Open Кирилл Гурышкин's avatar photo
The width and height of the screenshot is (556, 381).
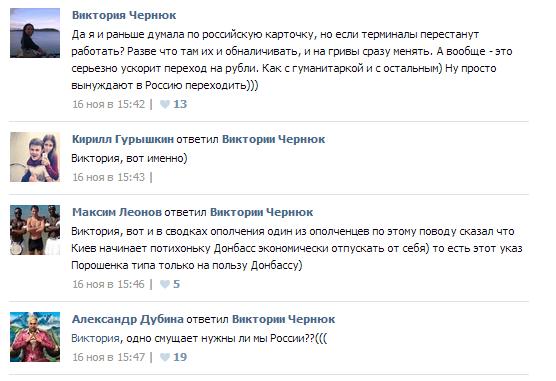click(35, 157)
